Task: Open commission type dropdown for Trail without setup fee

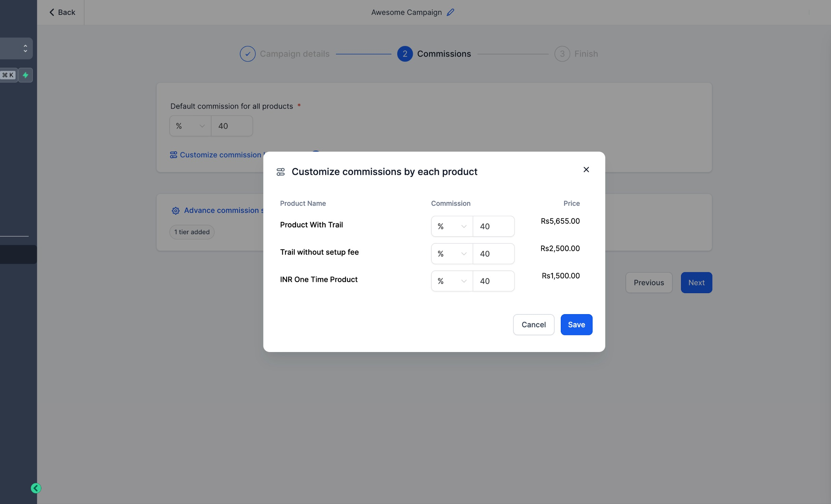Action: point(452,254)
